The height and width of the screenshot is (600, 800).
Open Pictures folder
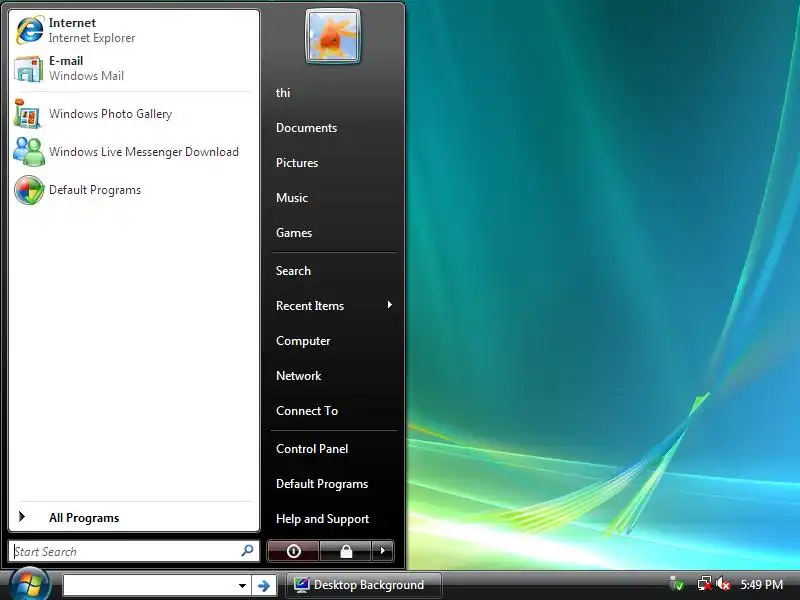click(x=296, y=163)
